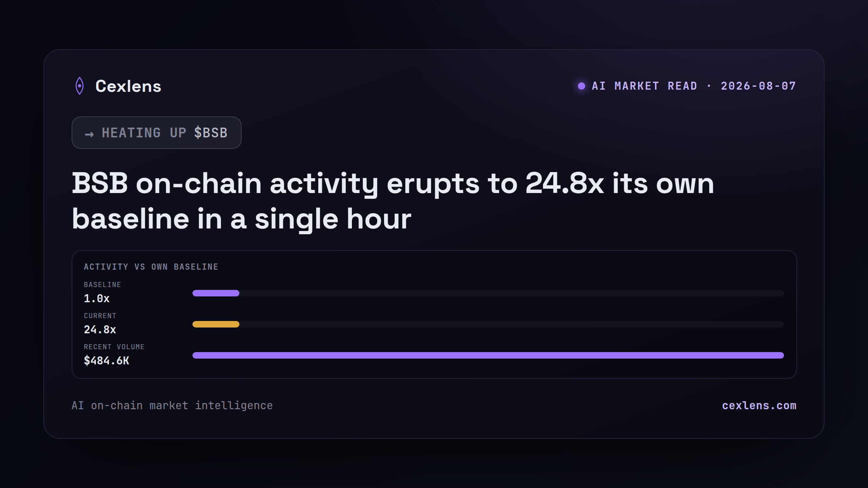Click the purple Baseline progress bar

click(x=216, y=293)
